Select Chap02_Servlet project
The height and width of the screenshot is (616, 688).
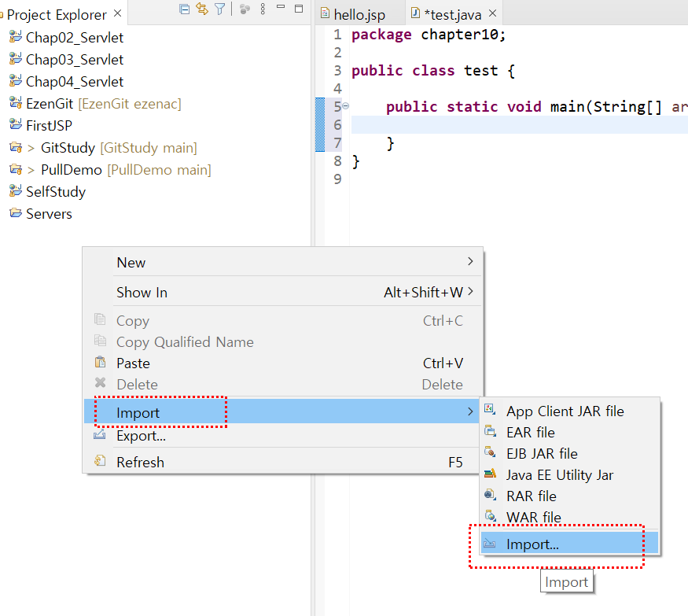pos(75,38)
